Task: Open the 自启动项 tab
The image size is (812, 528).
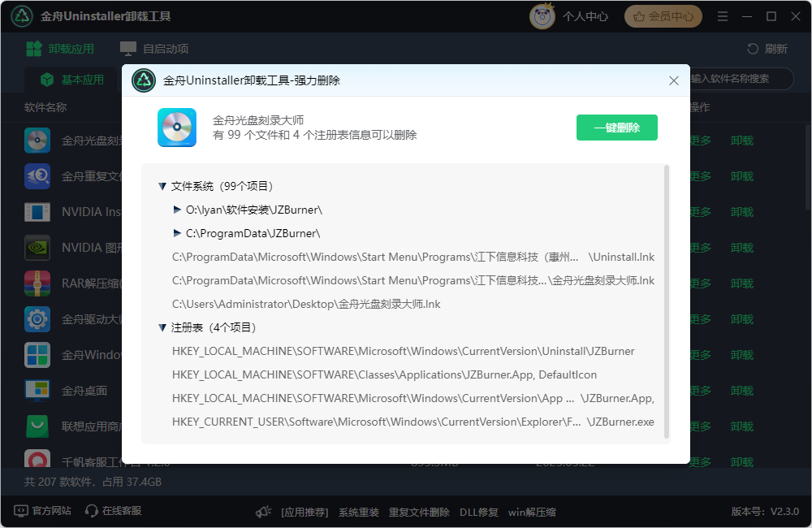Action: (154, 49)
